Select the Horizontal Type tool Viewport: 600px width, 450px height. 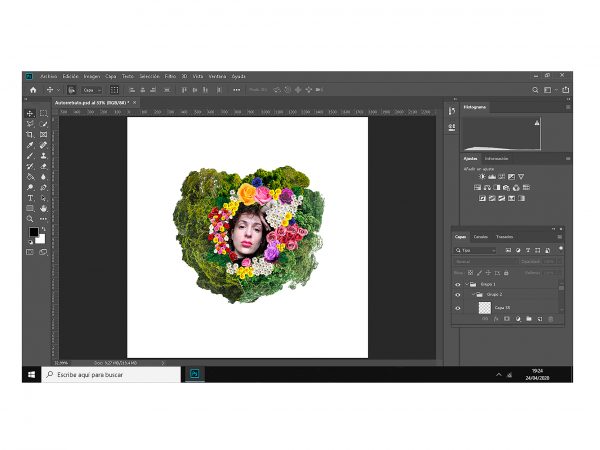30,198
